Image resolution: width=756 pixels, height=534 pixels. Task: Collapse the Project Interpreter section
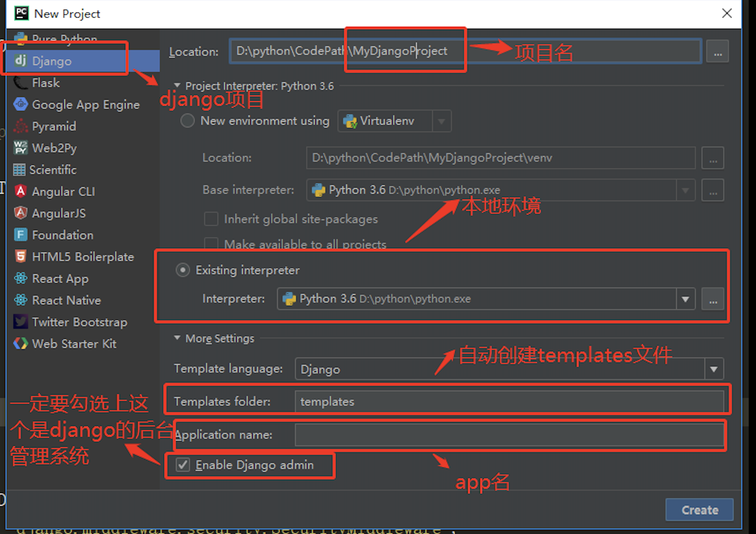(x=177, y=86)
